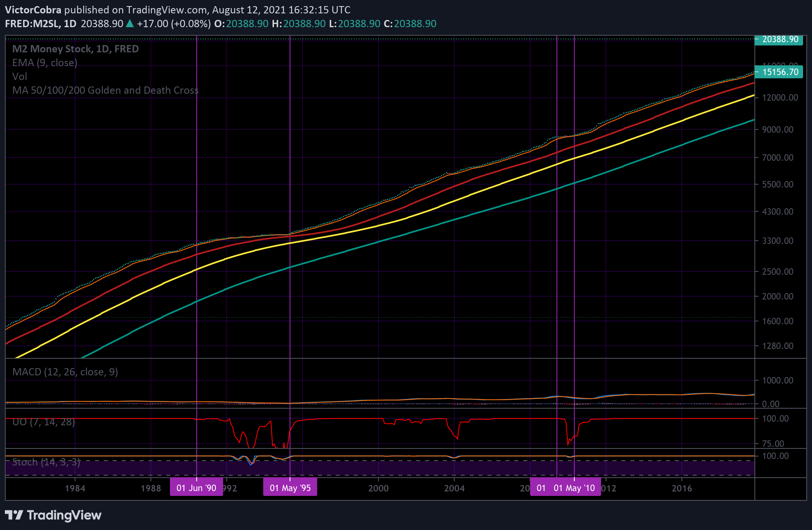Click the 4300.00 price axis value
Screen dimensions: 812x530
pyautogui.click(x=778, y=211)
